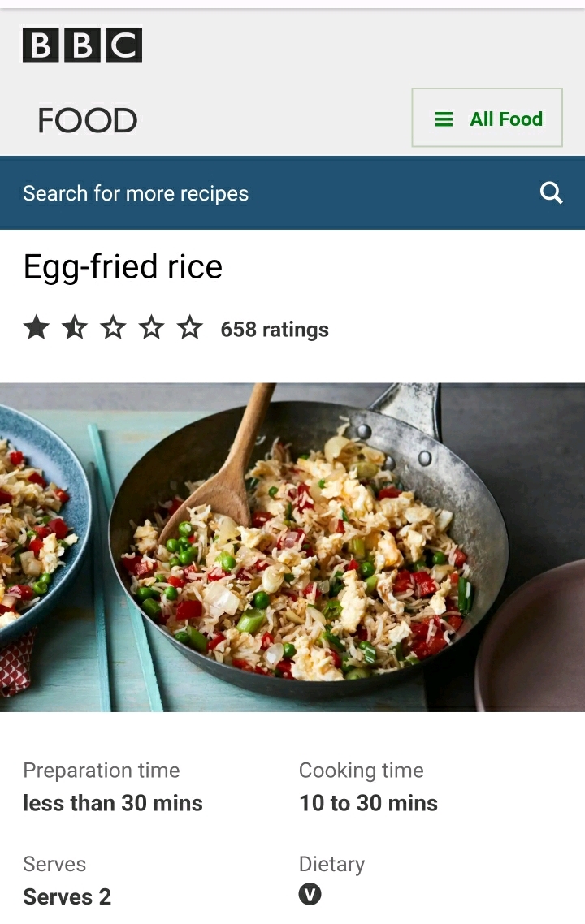
Task: Click the Serves 2 text
Action: click(x=67, y=897)
